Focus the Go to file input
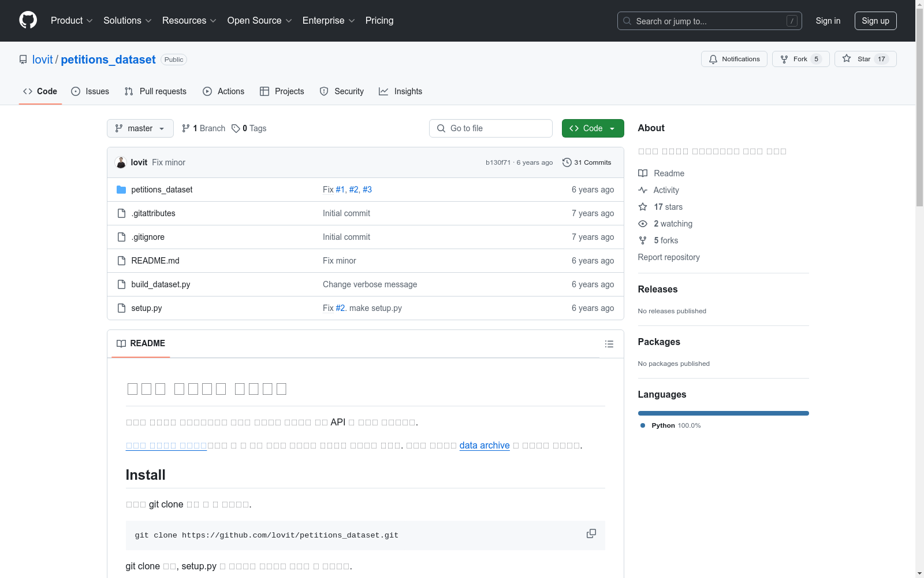This screenshot has height=578, width=924. [491, 128]
